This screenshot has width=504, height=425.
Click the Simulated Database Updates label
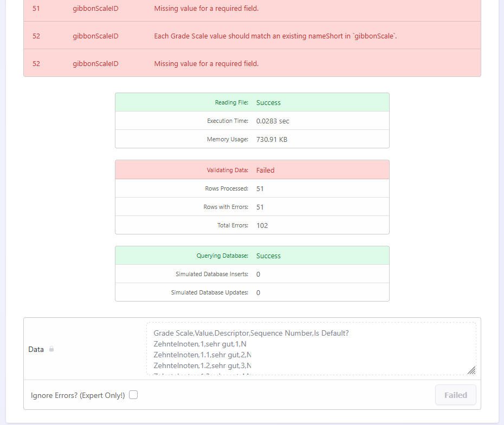point(210,292)
